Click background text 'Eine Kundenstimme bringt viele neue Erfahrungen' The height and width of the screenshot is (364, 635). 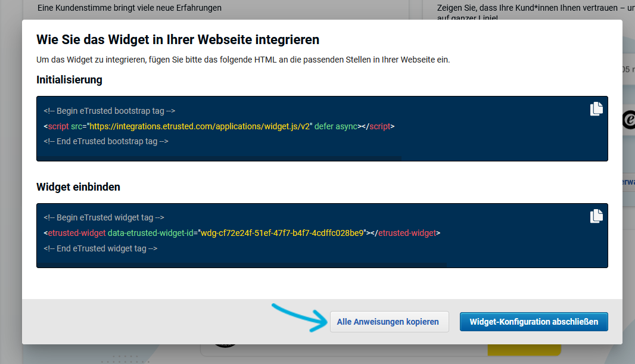coord(130,8)
